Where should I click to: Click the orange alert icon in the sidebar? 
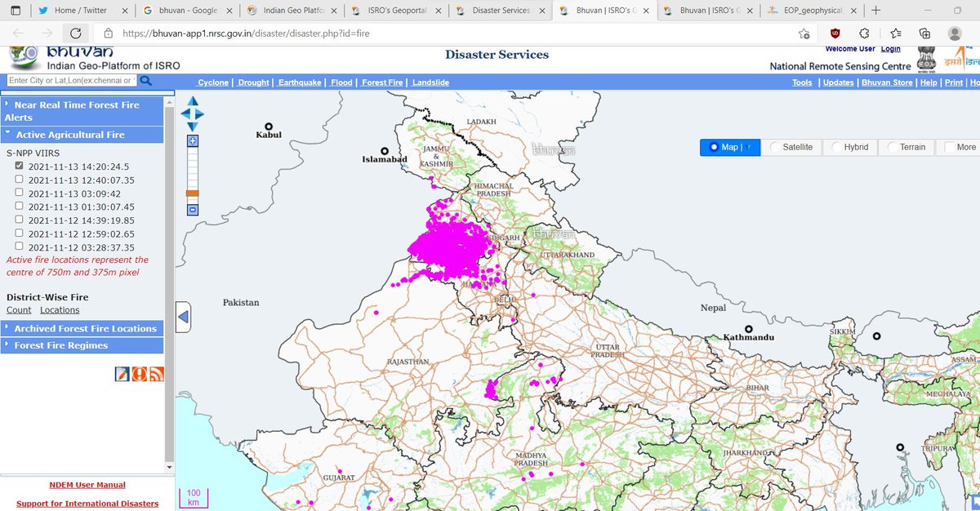139,374
